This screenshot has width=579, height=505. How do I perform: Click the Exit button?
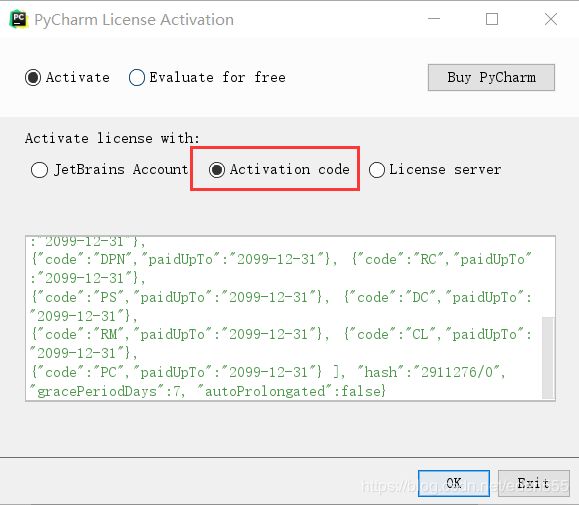point(534,483)
